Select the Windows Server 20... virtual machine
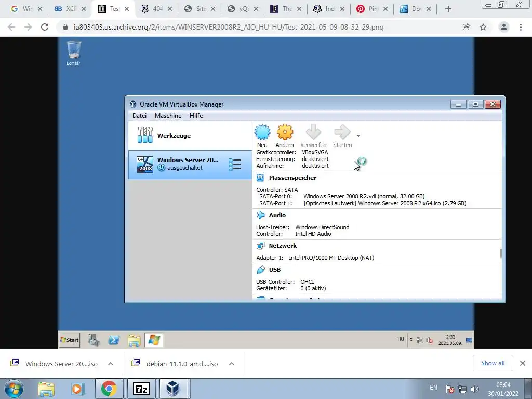The width and height of the screenshot is (532, 399). 190,164
